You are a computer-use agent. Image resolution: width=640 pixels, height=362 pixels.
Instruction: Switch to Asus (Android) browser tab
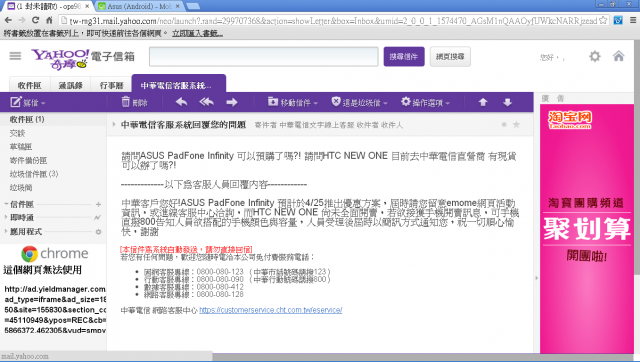[x=139, y=6]
